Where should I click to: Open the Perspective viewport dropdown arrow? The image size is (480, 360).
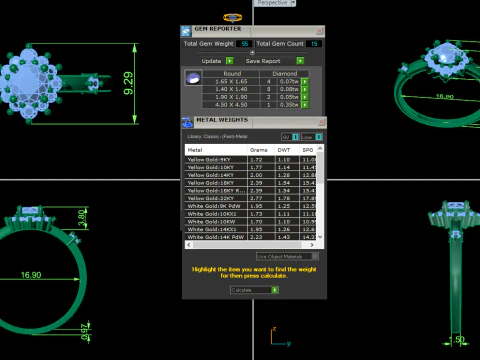click(x=293, y=3)
